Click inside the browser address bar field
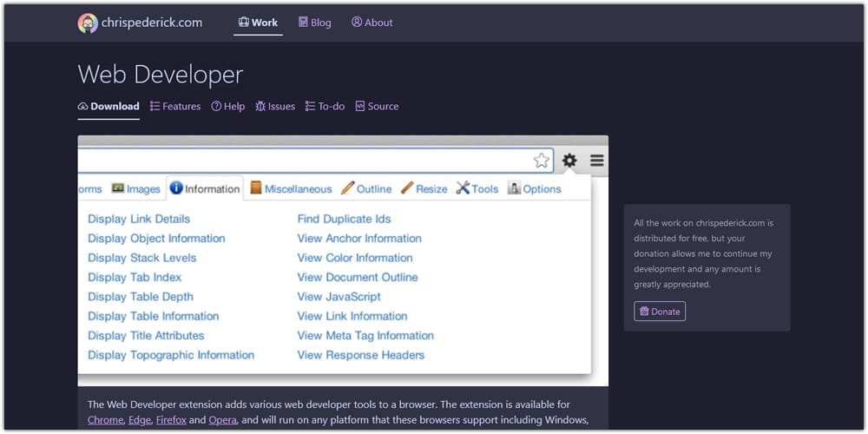The height and width of the screenshot is (434, 868). [304, 161]
